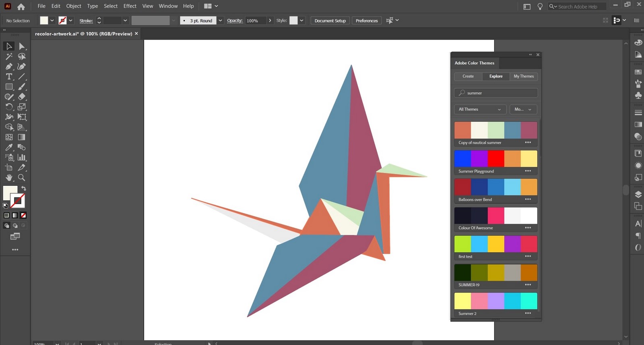
Task: Select the Shape Builder tool
Action: coord(9,127)
